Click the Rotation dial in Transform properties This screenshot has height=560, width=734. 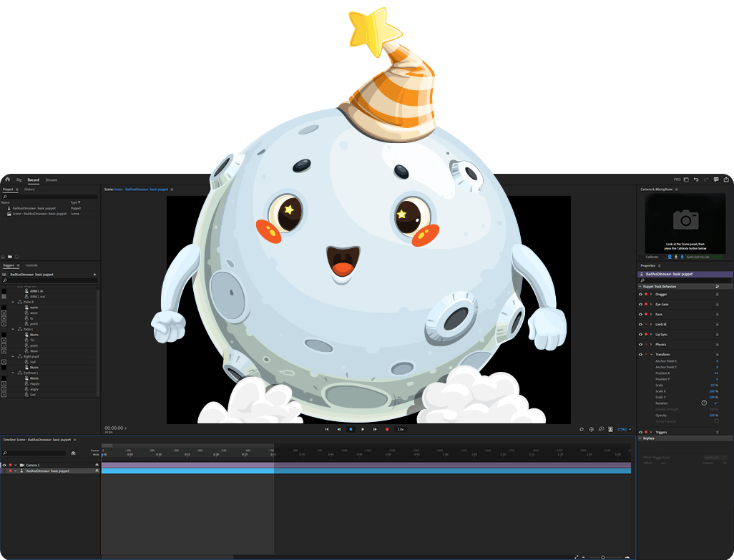[704, 403]
